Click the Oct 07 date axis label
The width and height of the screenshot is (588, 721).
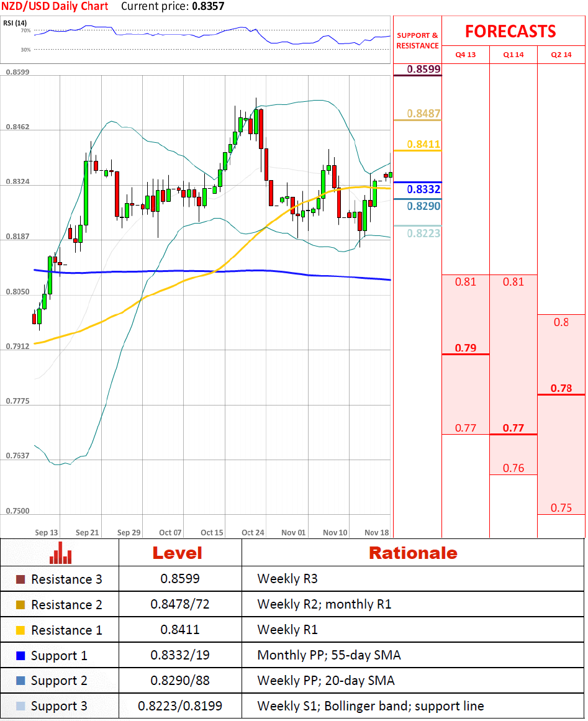tap(170, 532)
